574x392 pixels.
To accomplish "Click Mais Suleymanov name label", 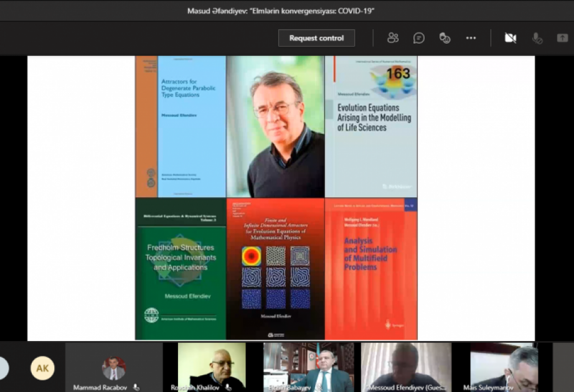I will [x=488, y=387].
